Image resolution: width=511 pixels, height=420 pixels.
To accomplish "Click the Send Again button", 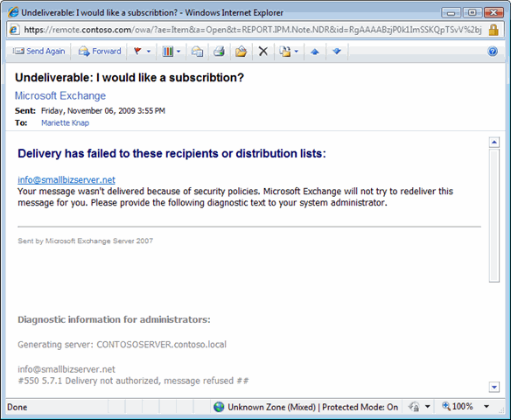I will coord(38,52).
